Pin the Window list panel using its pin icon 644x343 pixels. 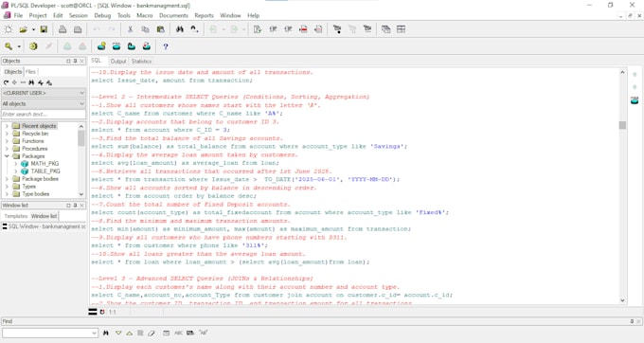pos(75,205)
